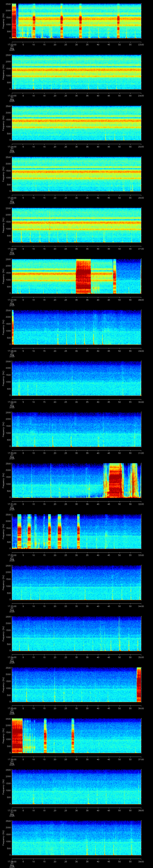Pick the 17:26:00 spectrogram plot
Image resolution: width=153 pixels, height=868 pixels.
point(76,225)
